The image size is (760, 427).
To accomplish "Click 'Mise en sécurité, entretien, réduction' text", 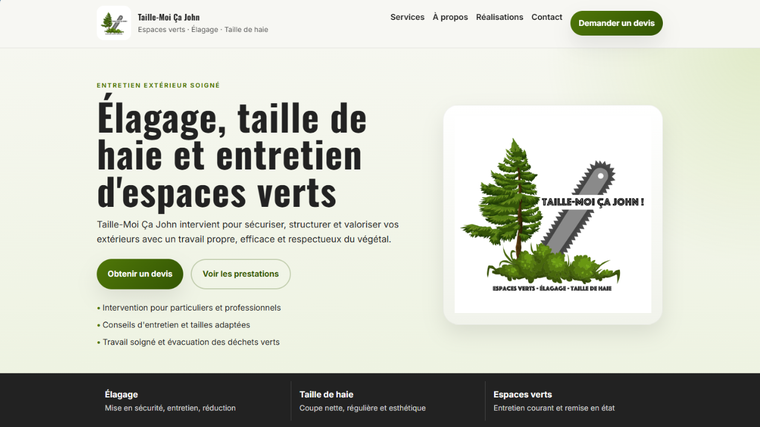I will [x=170, y=408].
